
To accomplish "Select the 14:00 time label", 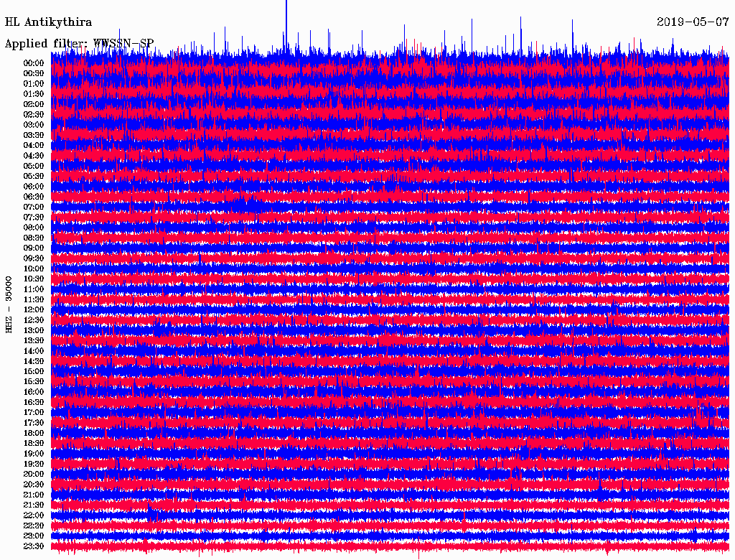I will 33,351.
